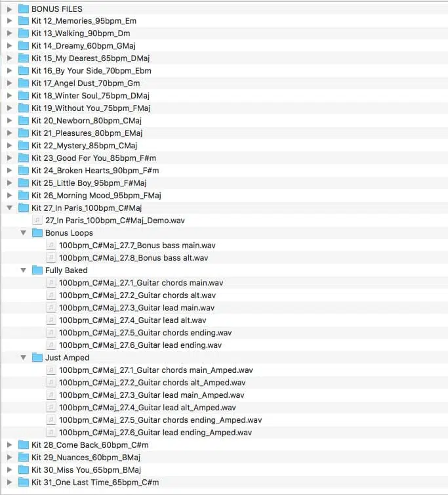This screenshot has width=448, height=495.
Task: Select Kit 13_Walking_90bpm_Dm folder name
Action: [81, 33]
